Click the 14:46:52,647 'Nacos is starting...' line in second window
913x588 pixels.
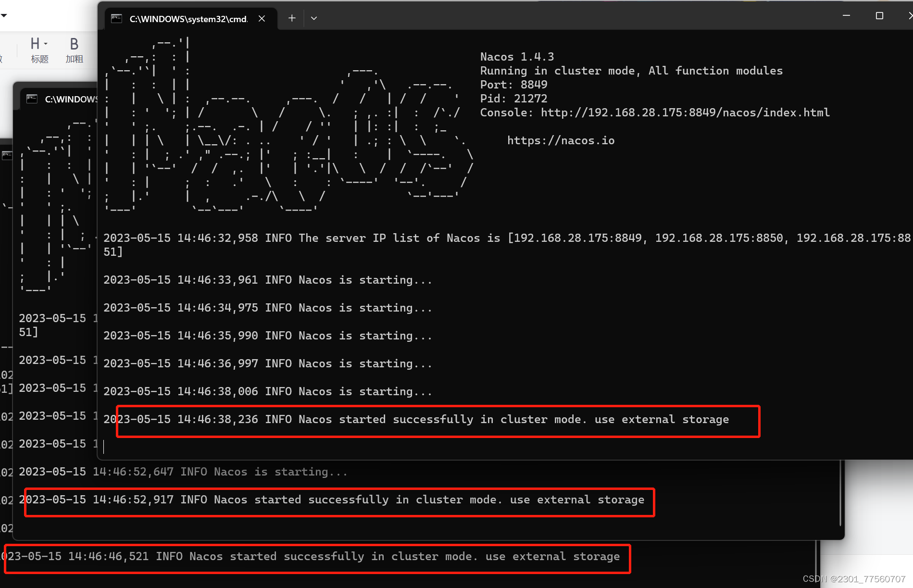(183, 472)
